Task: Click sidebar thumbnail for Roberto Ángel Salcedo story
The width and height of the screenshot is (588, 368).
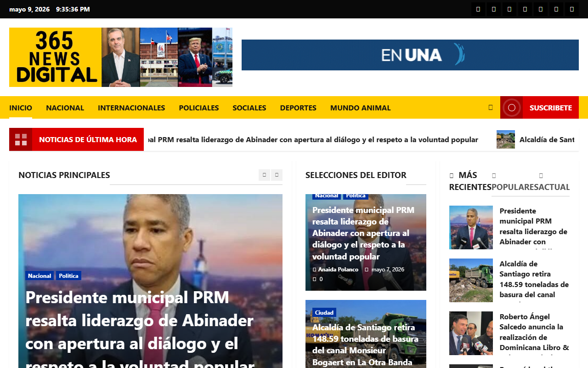Action: (x=471, y=333)
